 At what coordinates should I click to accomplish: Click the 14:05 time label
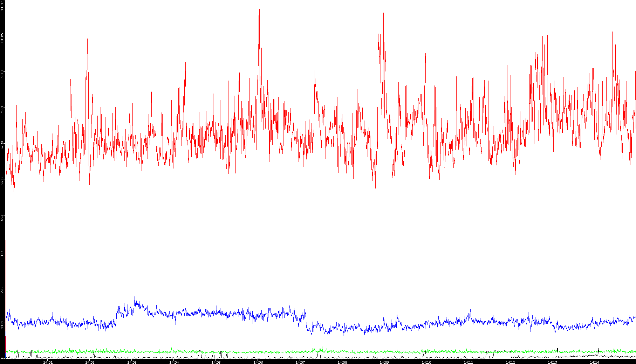pyautogui.click(x=216, y=362)
